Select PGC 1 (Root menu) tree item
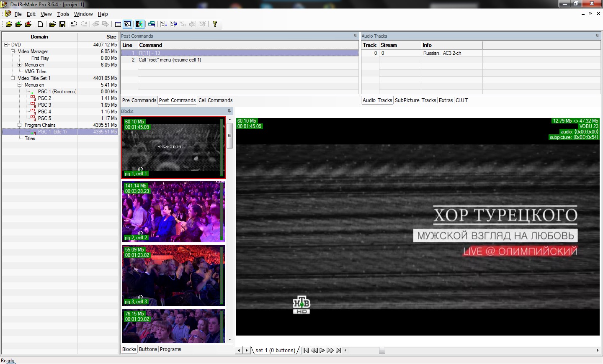 [57, 92]
